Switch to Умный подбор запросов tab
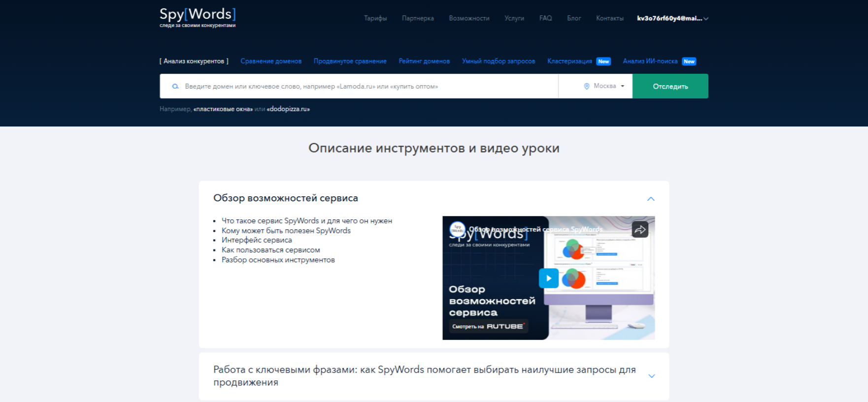868x402 pixels. [499, 61]
